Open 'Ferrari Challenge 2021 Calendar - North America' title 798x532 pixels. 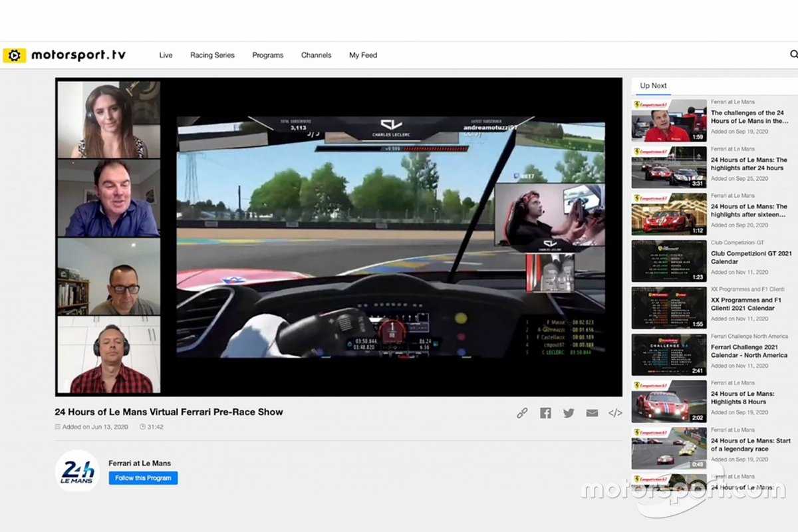(749, 351)
